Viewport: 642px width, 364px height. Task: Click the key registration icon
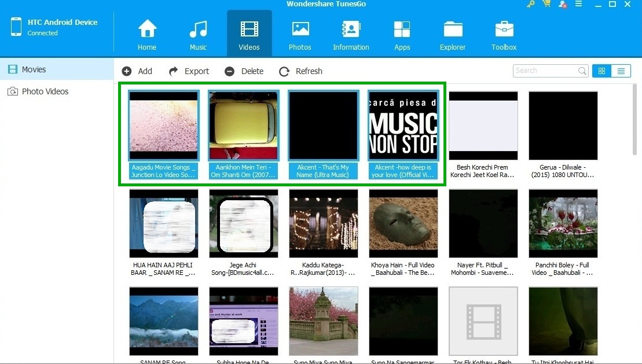(531, 5)
